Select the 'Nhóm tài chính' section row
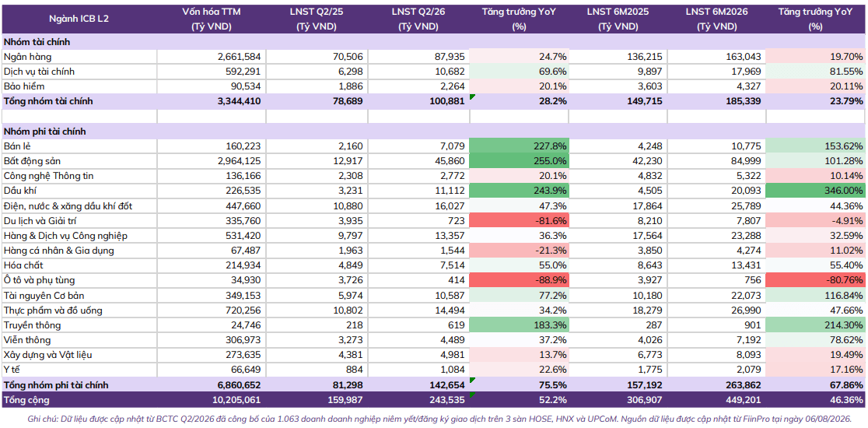Screen dimensions: 868x428 point(433,41)
